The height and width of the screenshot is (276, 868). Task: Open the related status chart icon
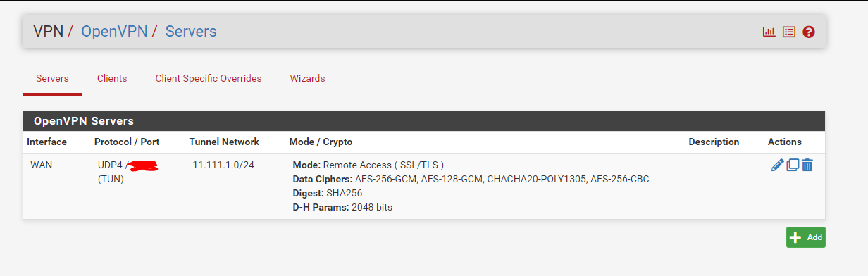769,32
